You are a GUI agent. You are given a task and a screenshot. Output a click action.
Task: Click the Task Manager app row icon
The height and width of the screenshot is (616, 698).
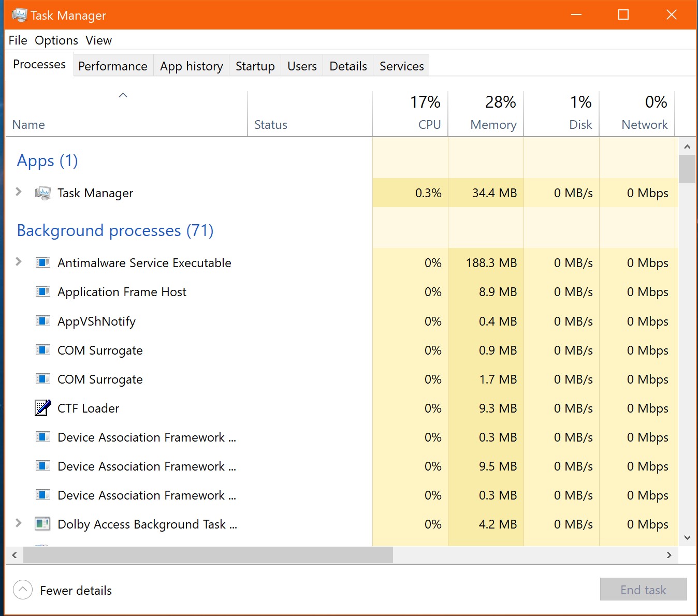42,193
